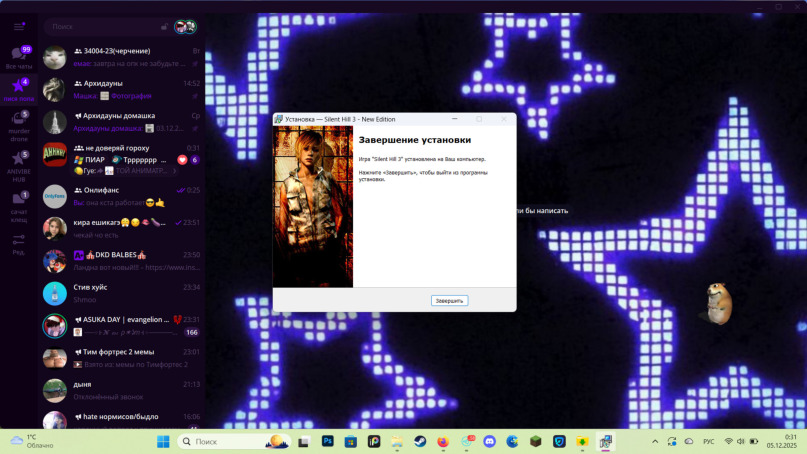
Task: Click the Silent Hill 3 installer artwork
Action: click(x=313, y=206)
